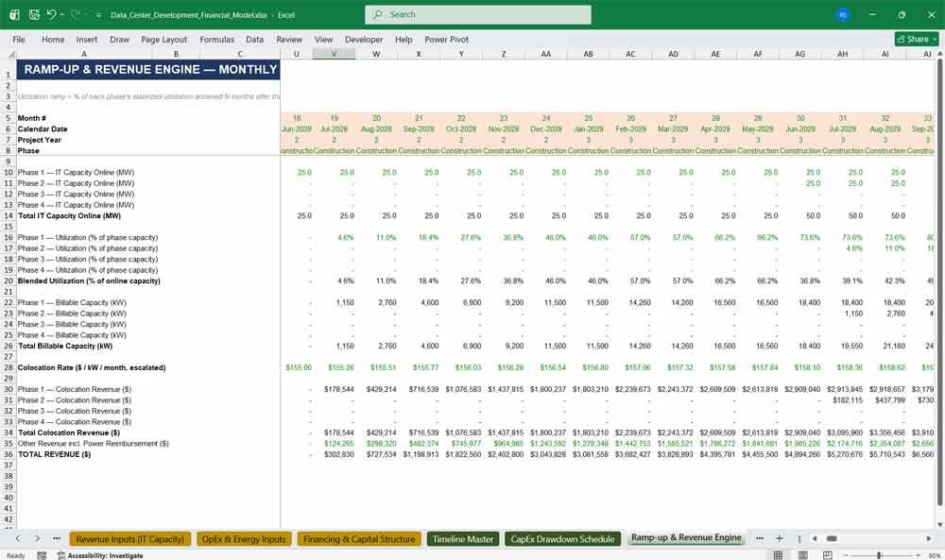This screenshot has width=945, height=560.
Task: Click horizontal scrollbar left arrow
Action: (815, 538)
